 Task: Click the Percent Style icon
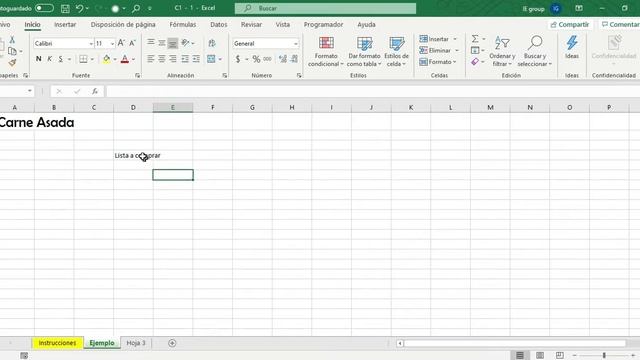click(256, 59)
